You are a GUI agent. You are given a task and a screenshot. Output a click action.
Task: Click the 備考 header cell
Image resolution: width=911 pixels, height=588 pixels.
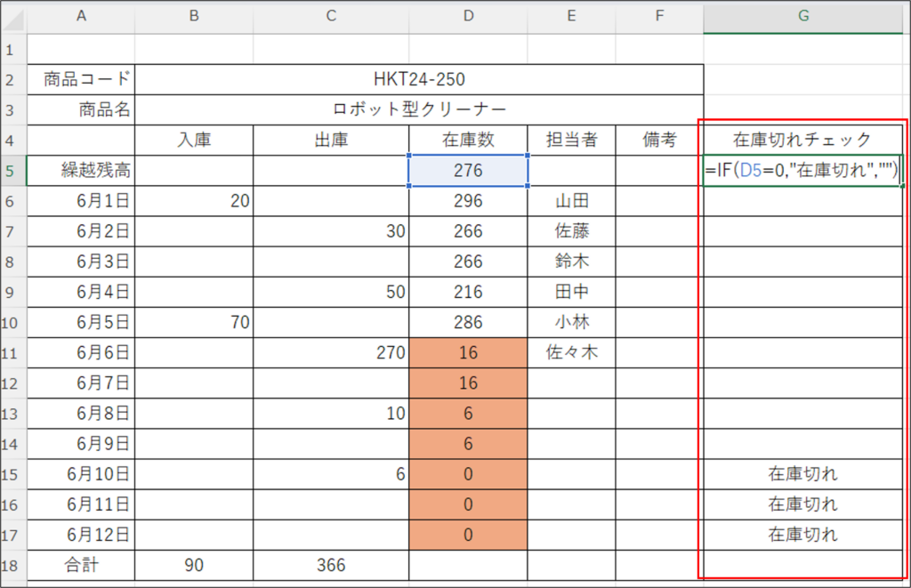tap(659, 140)
